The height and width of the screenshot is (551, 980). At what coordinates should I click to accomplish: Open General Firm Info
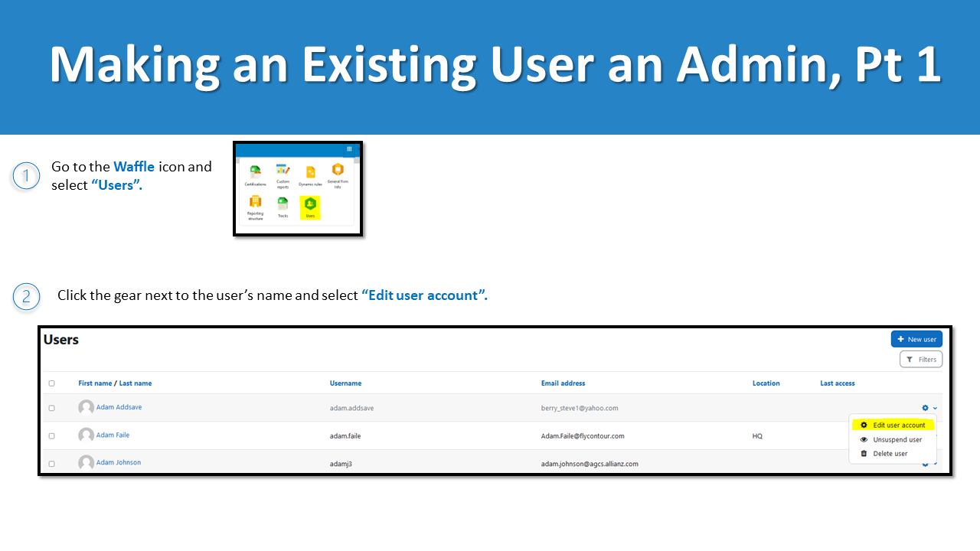tap(338, 169)
